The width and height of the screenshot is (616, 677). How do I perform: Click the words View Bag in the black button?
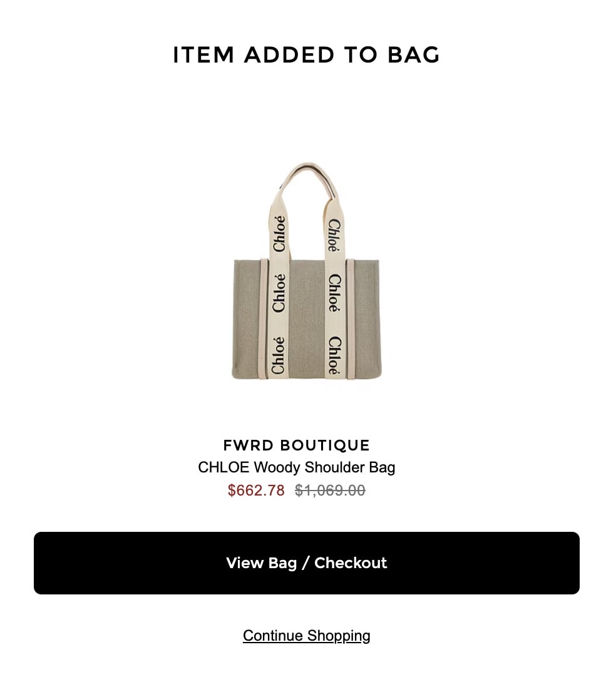coord(261,563)
